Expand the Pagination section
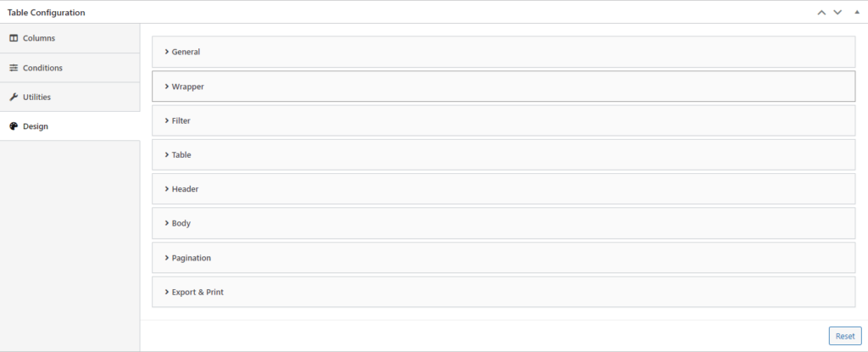This screenshot has width=868, height=352. (191, 258)
